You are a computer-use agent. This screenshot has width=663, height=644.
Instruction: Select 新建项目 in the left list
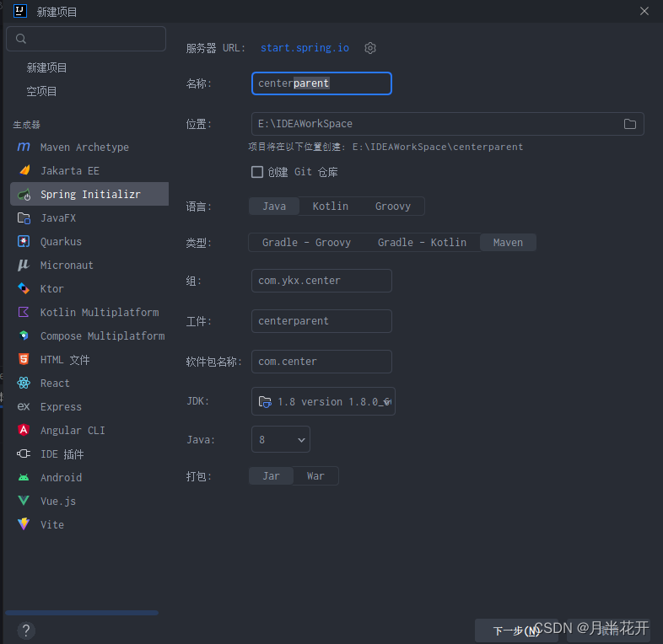coord(47,67)
